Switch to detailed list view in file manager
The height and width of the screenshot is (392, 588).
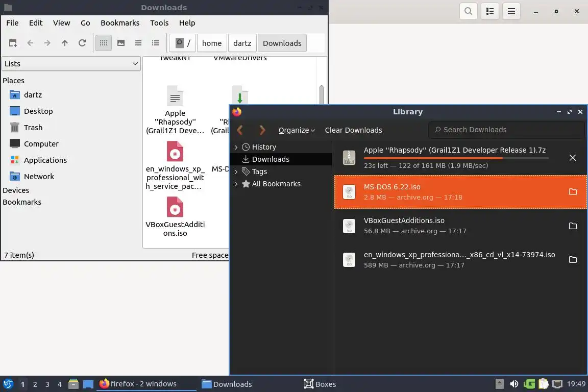point(156,43)
